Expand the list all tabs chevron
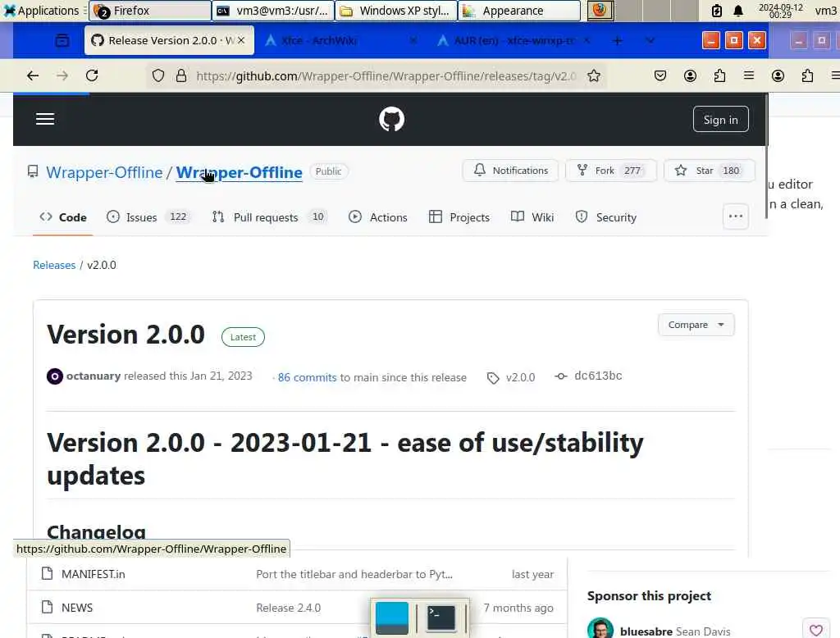 [x=651, y=41]
